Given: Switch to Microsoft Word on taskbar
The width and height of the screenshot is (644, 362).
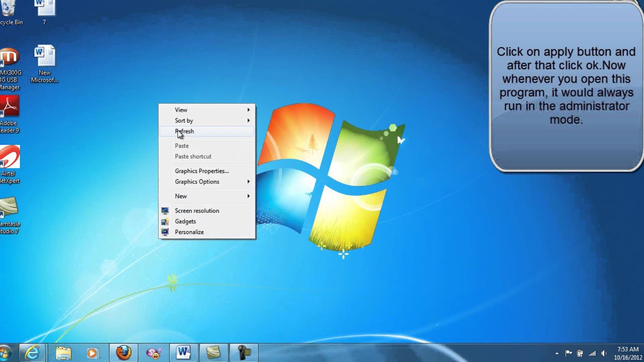Looking at the screenshot, I should (x=184, y=353).
